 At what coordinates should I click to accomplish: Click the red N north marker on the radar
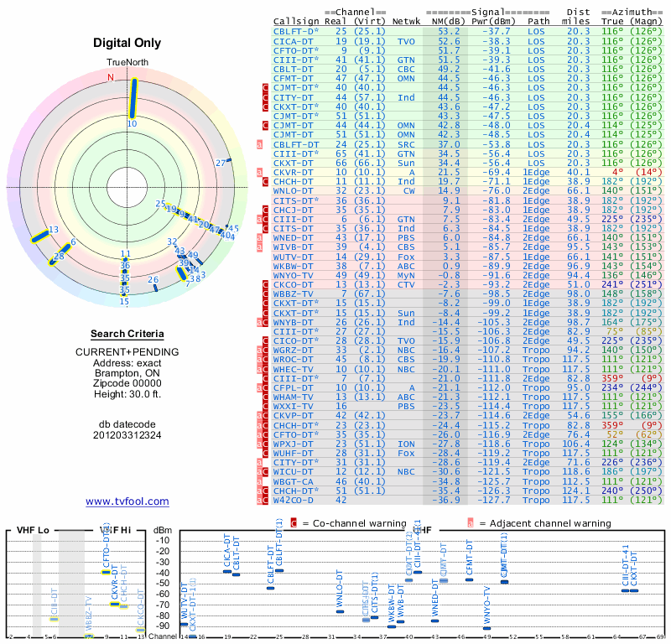(x=111, y=77)
